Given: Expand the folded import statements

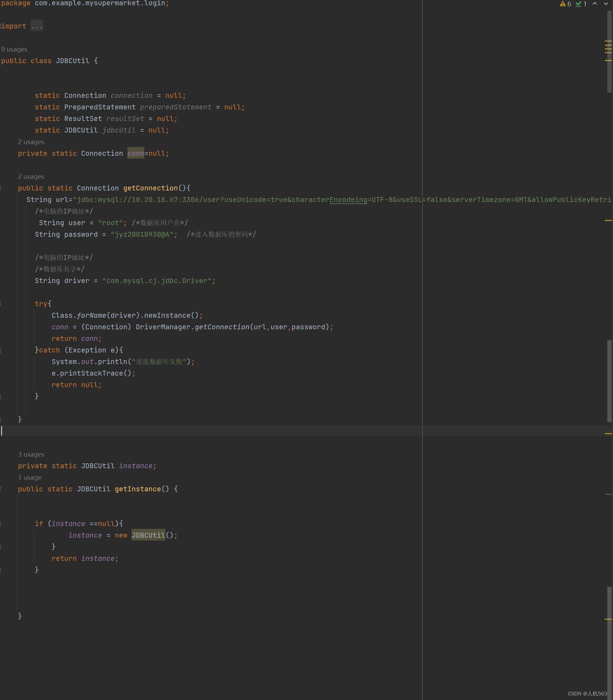Looking at the screenshot, I should coord(36,26).
